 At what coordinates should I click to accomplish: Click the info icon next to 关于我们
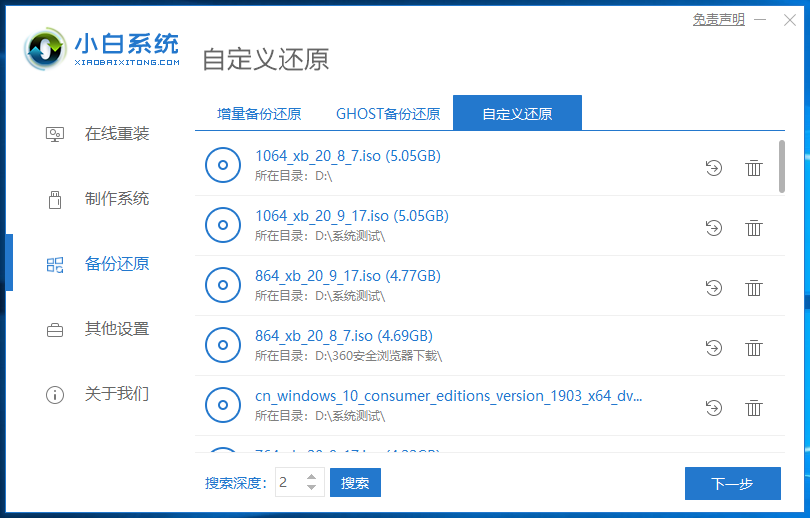55,395
